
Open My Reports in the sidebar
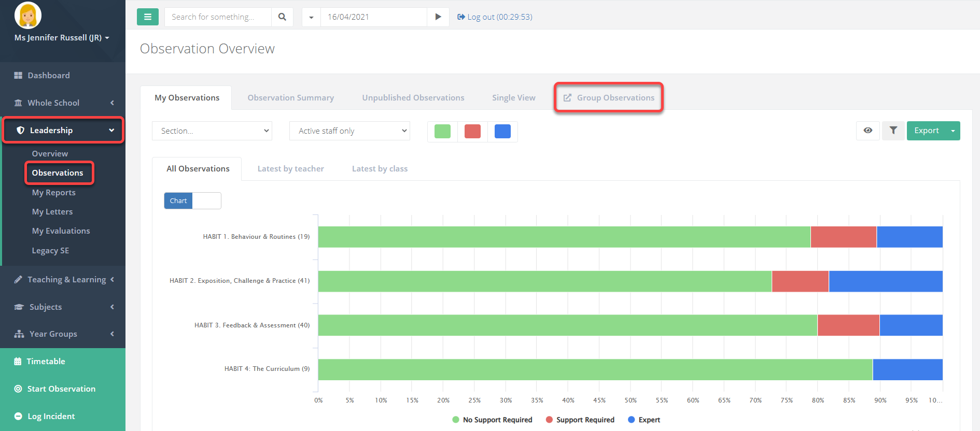53,192
